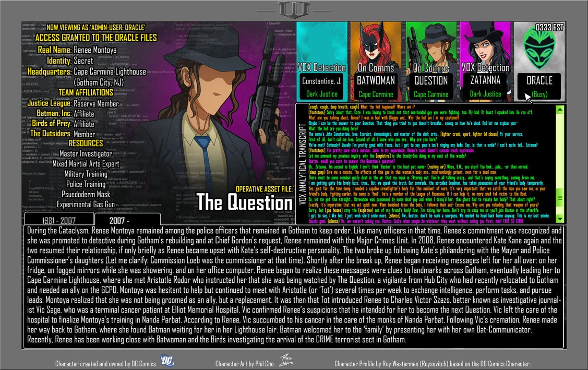Click the transcript scrollbar down arrow

coord(560,218)
